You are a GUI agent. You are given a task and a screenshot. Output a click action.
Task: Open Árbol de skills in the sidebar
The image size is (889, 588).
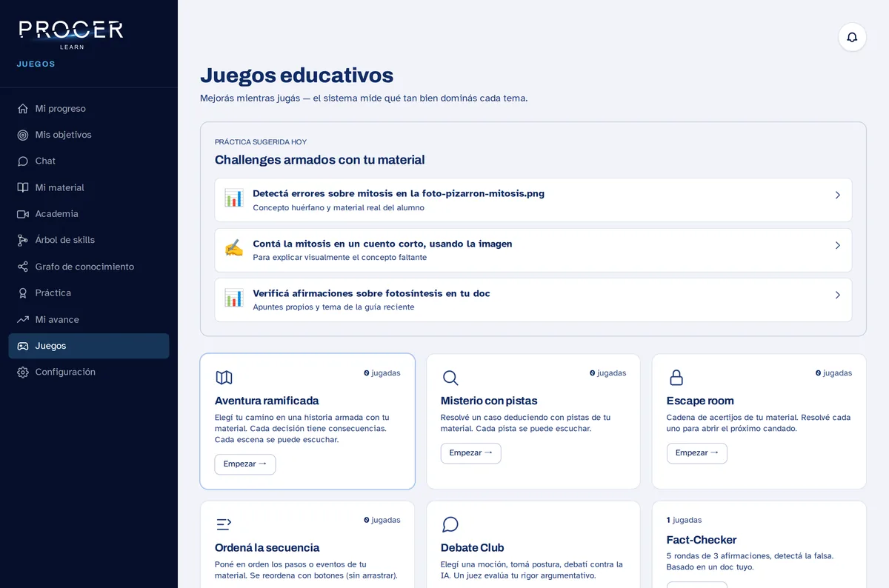89,240
